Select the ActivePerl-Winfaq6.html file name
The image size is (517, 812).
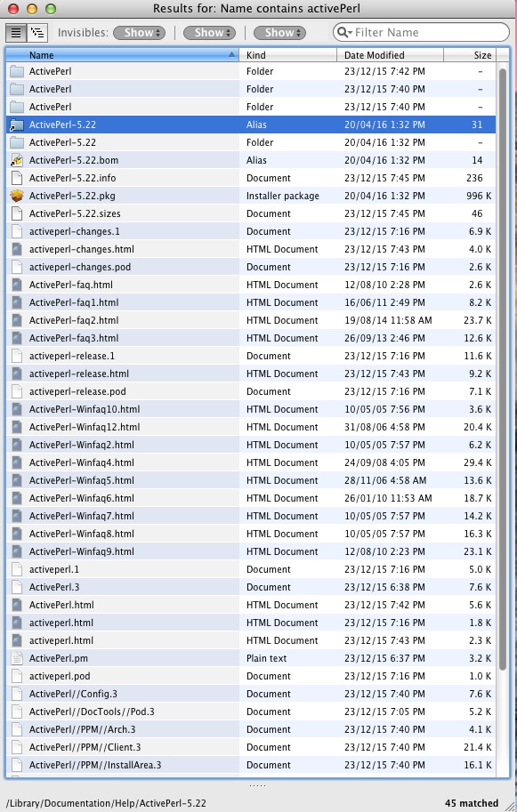[81, 498]
